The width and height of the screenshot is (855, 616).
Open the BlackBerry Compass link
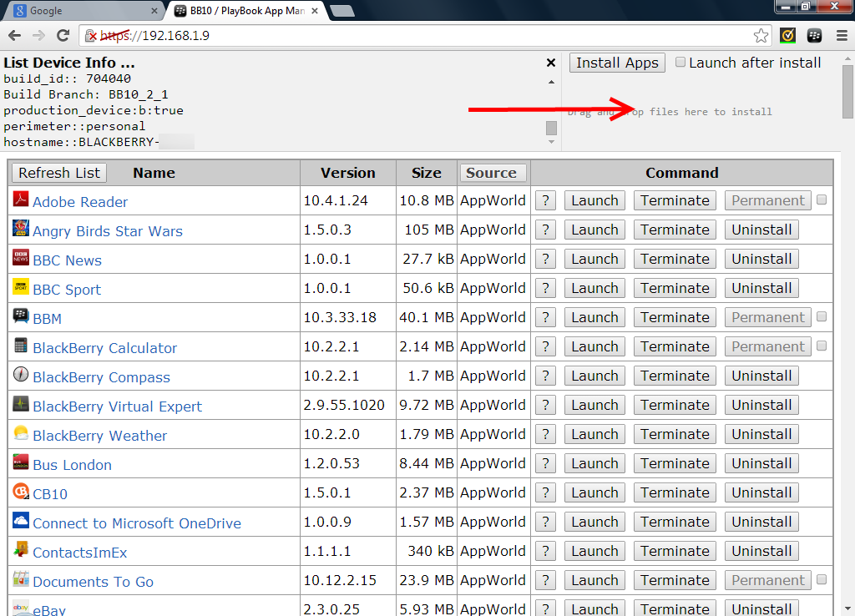coord(101,377)
